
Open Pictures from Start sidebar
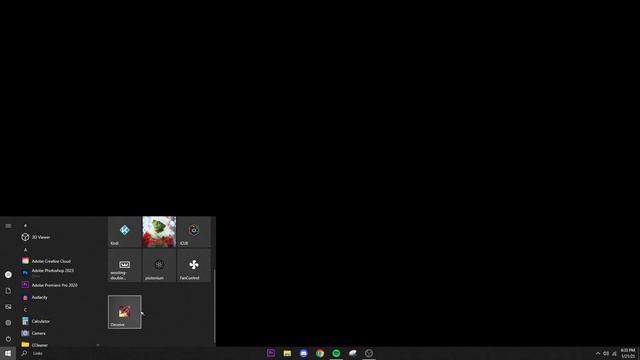pyautogui.click(x=8, y=307)
